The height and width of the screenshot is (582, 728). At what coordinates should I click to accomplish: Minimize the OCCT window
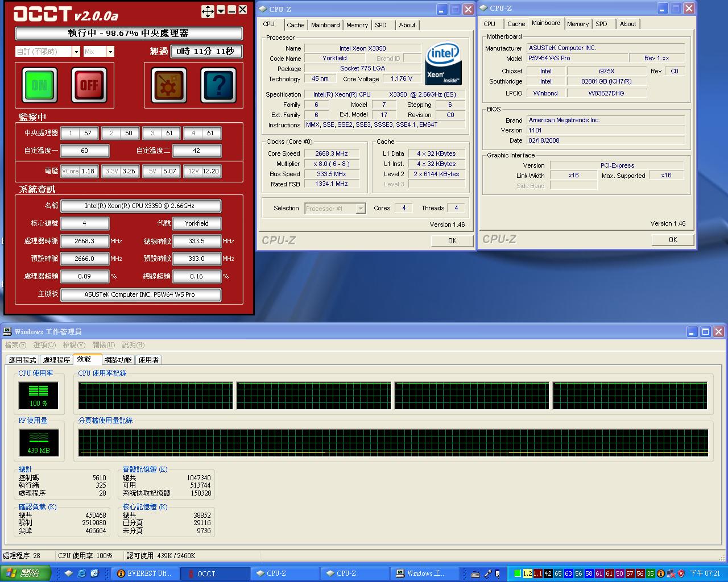tap(232, 10)
